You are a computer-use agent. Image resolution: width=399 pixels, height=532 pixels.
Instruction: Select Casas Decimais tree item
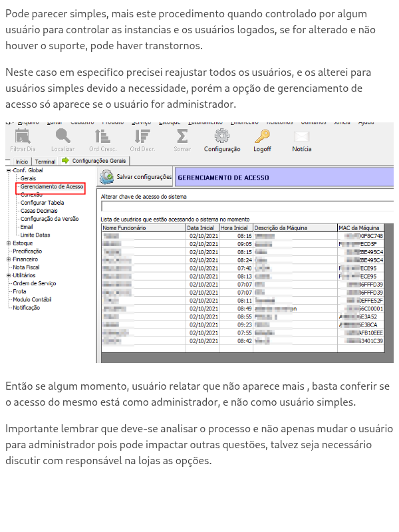click(x=39, y=211)
